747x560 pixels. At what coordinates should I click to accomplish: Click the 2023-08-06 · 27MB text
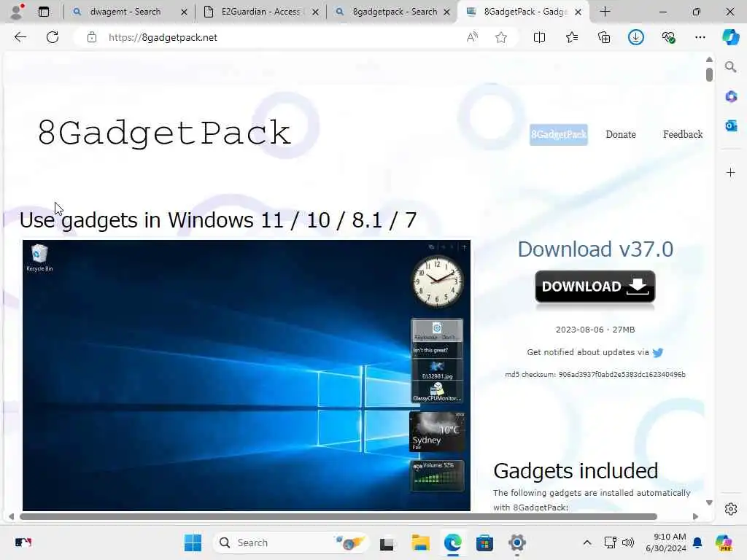click(x=595, y=330)
